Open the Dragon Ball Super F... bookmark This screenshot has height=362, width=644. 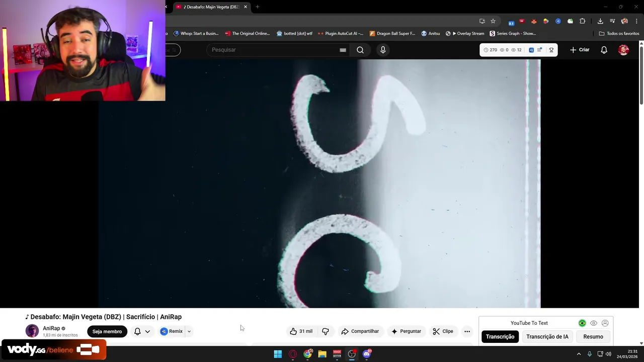pyautogui.click(x=392, y=34)
